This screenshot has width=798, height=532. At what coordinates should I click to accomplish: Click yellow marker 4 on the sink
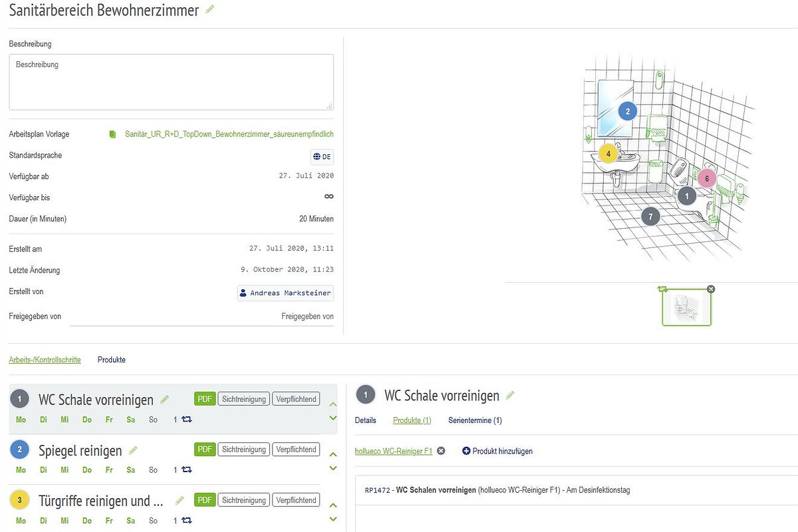click(608, 154)
